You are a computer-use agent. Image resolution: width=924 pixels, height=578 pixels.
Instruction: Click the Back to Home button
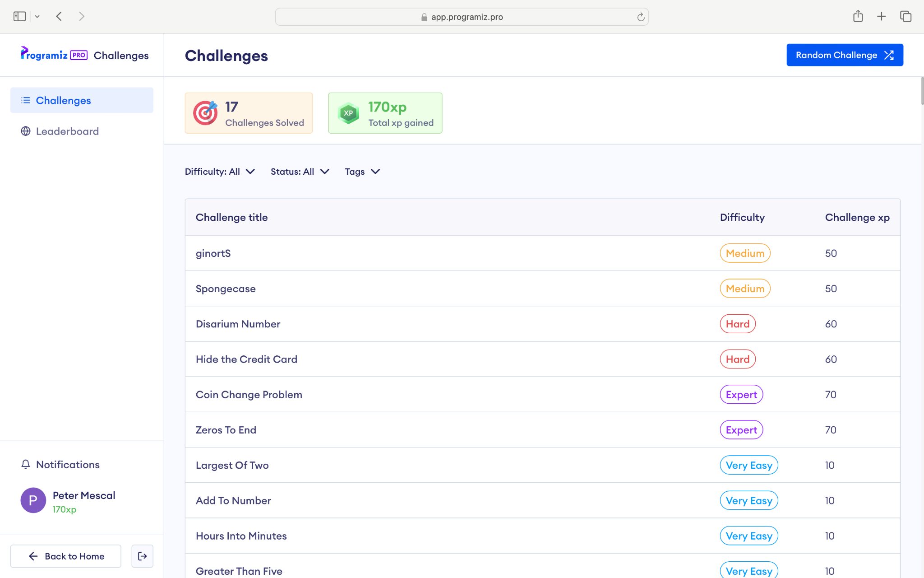click(66, 556)
